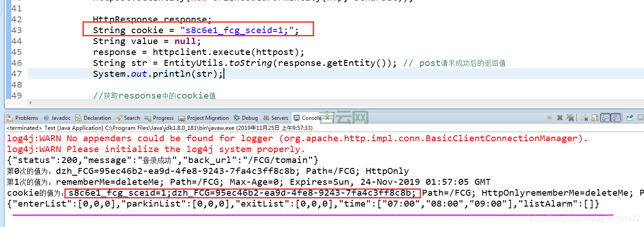Clear the console output
Image resolution: width=644 pixels, height=227 pixels.
point(584,118)
